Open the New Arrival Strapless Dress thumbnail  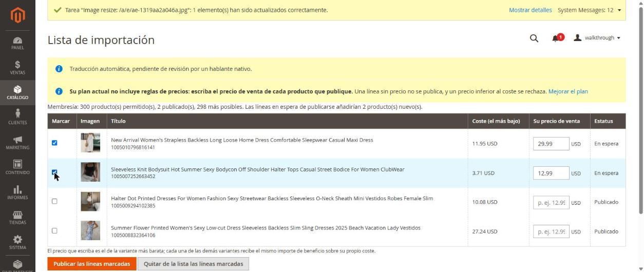[90, 143]
